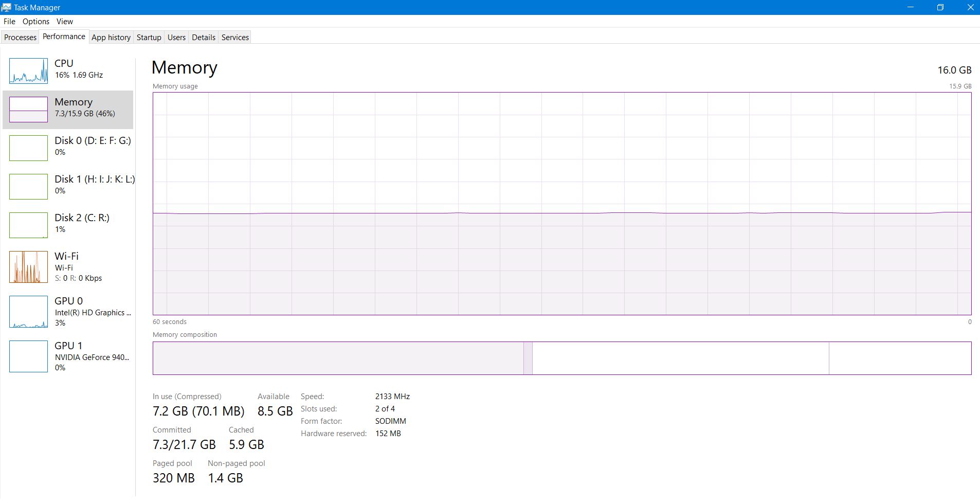
Task: Click the Cached '5.9 GB' value
Action: 246,444
